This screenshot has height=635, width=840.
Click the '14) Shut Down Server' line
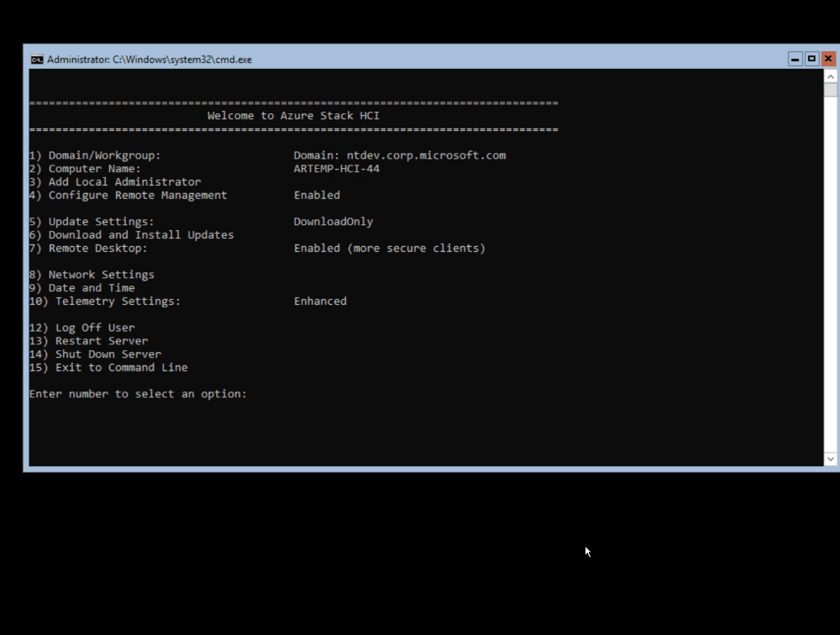95,354
